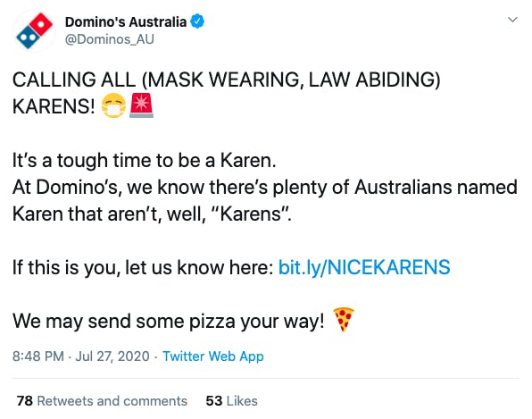
Task: Click the masked face emoji
Action: (113, 105)
